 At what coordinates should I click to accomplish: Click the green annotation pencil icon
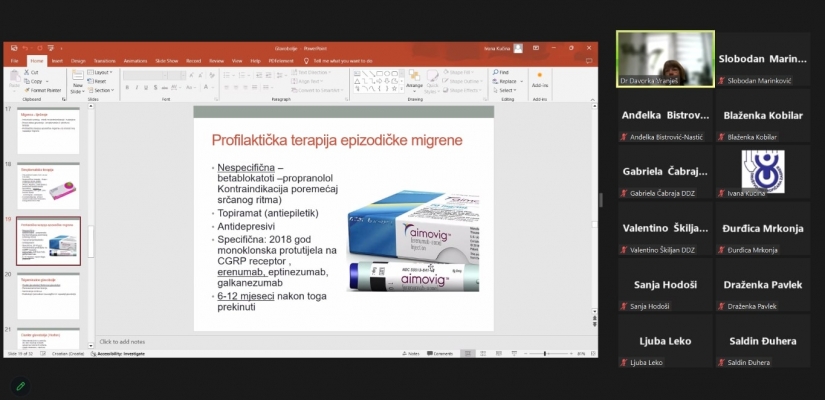[19, 386]
